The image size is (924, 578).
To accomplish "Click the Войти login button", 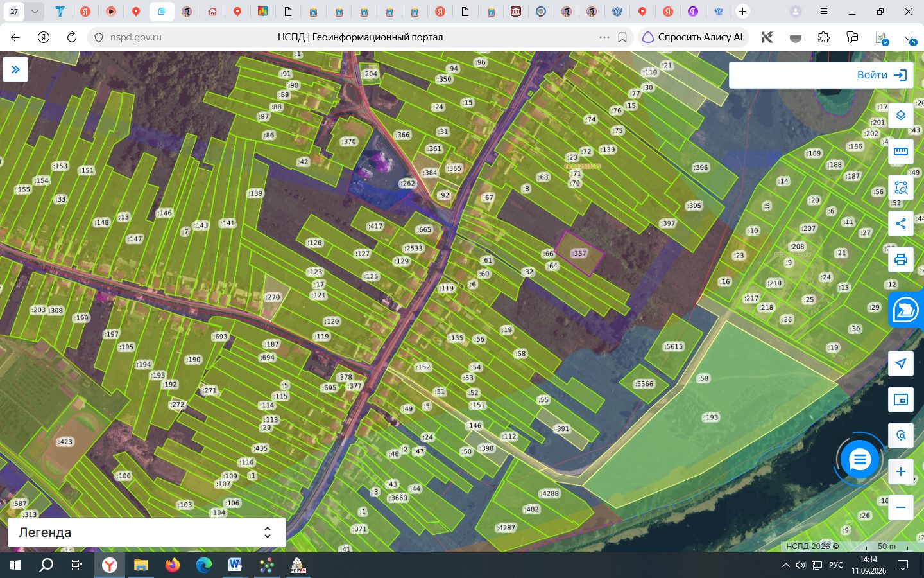I will click(882, 75).
